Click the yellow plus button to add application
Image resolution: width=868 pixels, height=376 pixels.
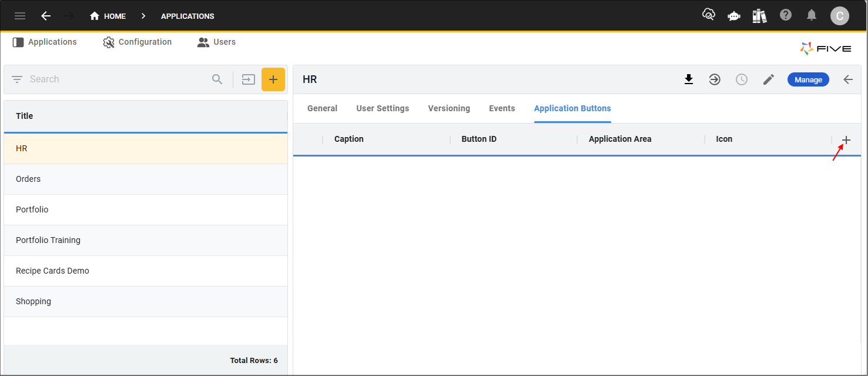point(273,79)
